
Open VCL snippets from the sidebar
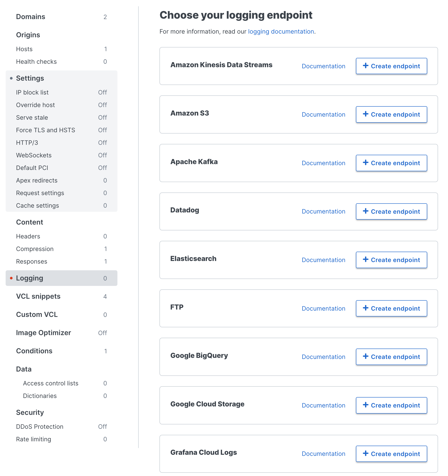(38, 296)
